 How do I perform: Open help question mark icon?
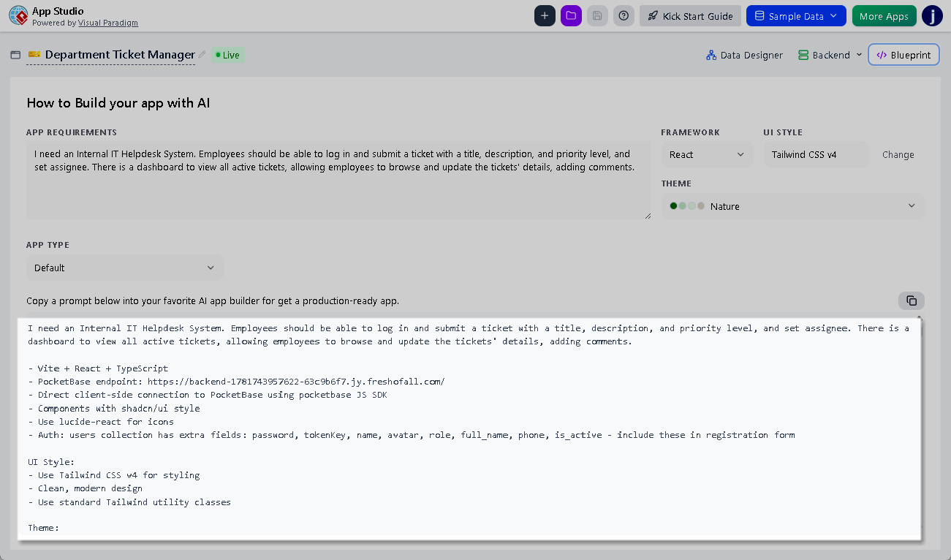(624, 15)
